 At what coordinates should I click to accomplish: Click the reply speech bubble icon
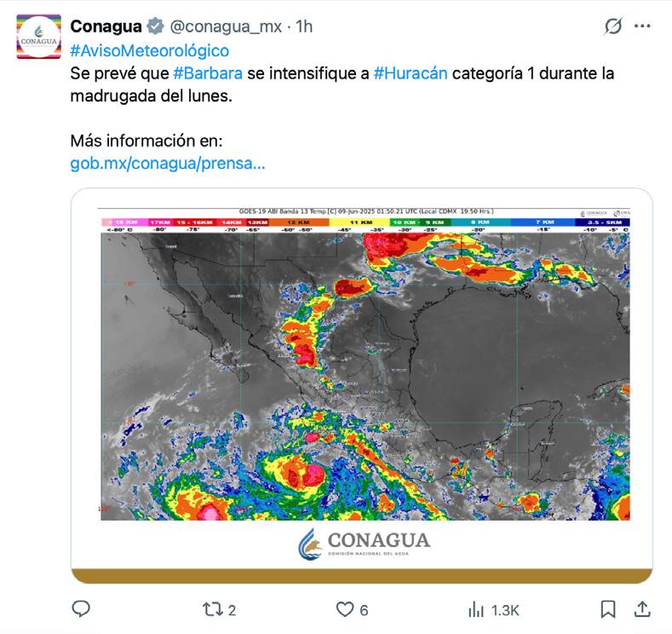click(81, 609)
